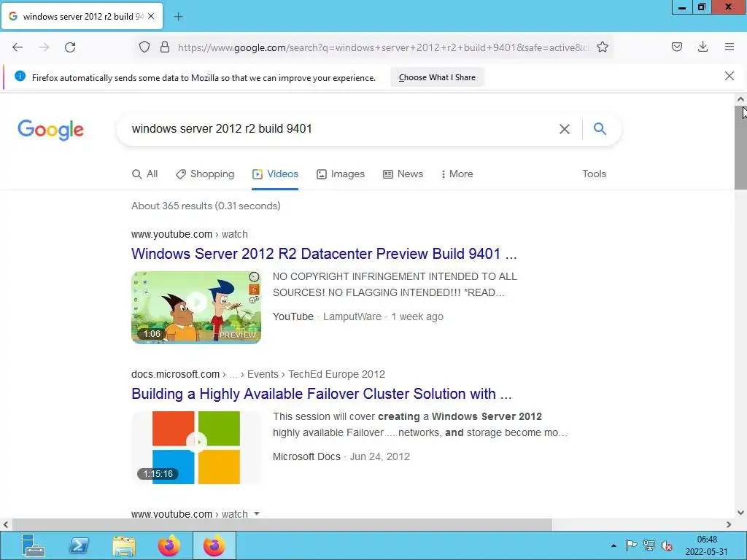Open the tracking protection shield icon

(144, 47)
